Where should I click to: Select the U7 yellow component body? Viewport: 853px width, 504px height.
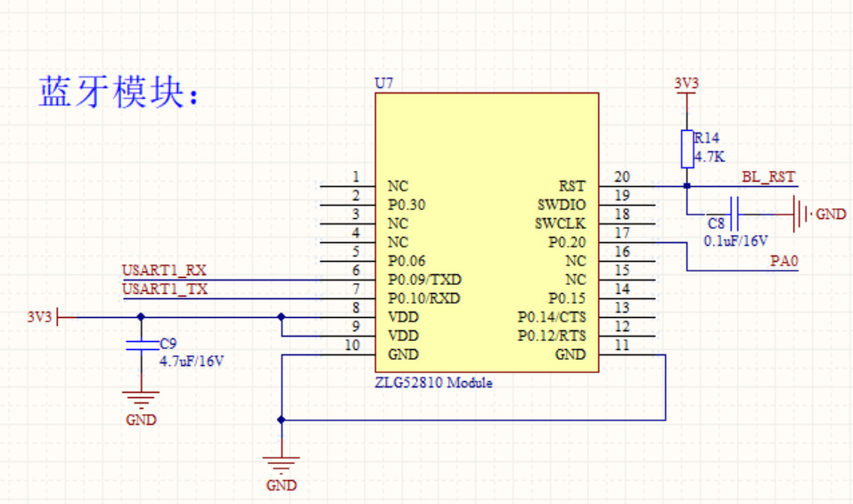(487, 232)
